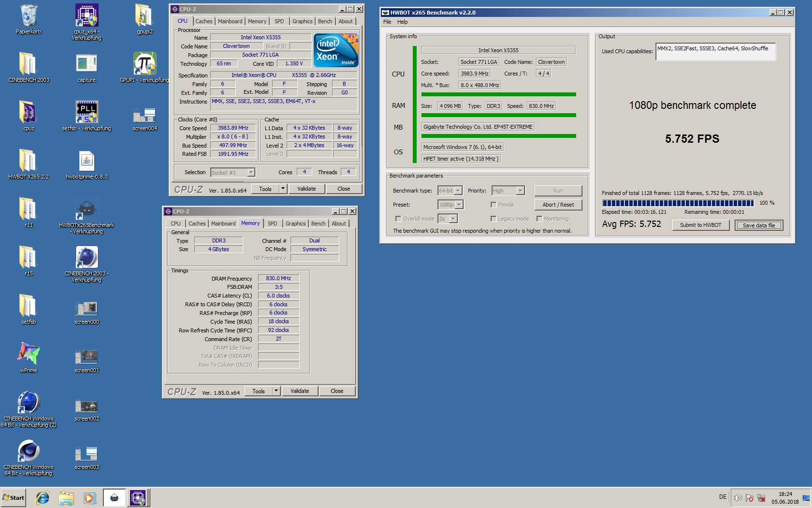Open the SPD tab in top CPU-Z window
812x508 pixels.
(x=279, y=21)
